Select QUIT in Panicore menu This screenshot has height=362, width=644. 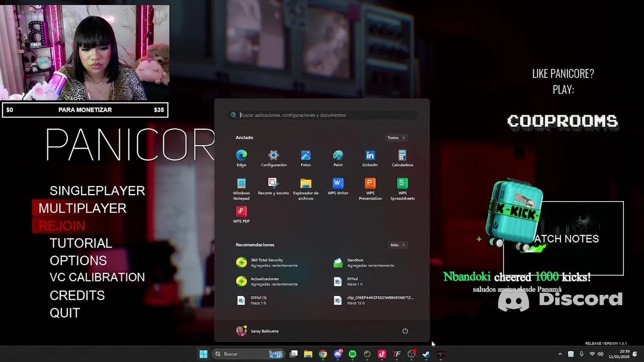click(64, 313)
